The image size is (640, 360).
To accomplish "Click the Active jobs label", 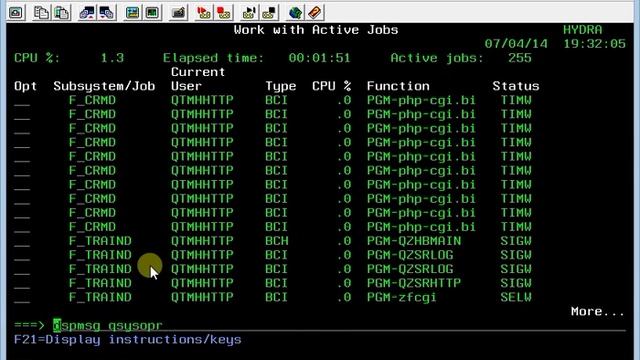I will coord(437,58).
